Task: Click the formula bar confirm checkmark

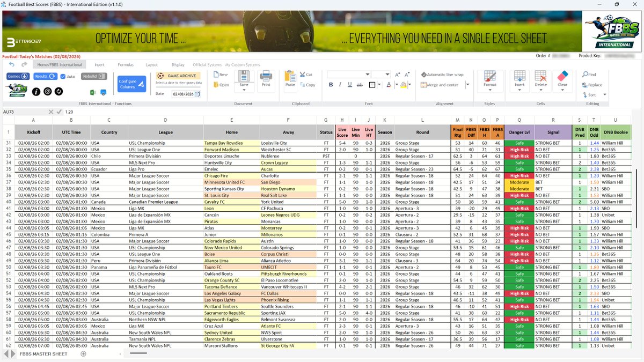Action: [x=60, y=112]
